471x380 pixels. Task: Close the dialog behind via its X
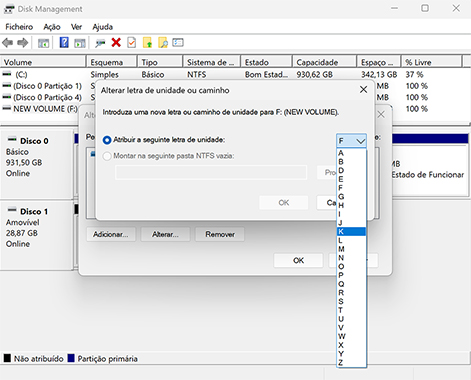[381, 115]
